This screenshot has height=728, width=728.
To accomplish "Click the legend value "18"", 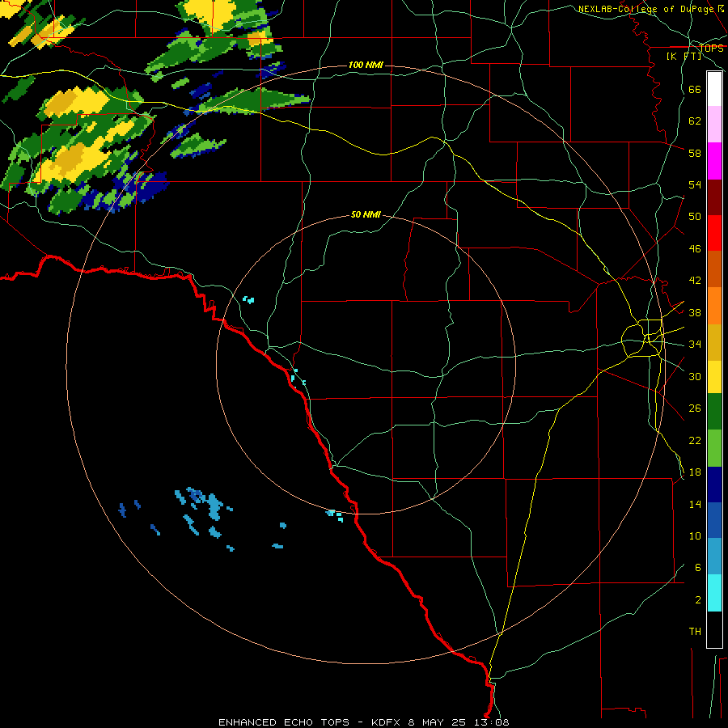I will (695, 472).
